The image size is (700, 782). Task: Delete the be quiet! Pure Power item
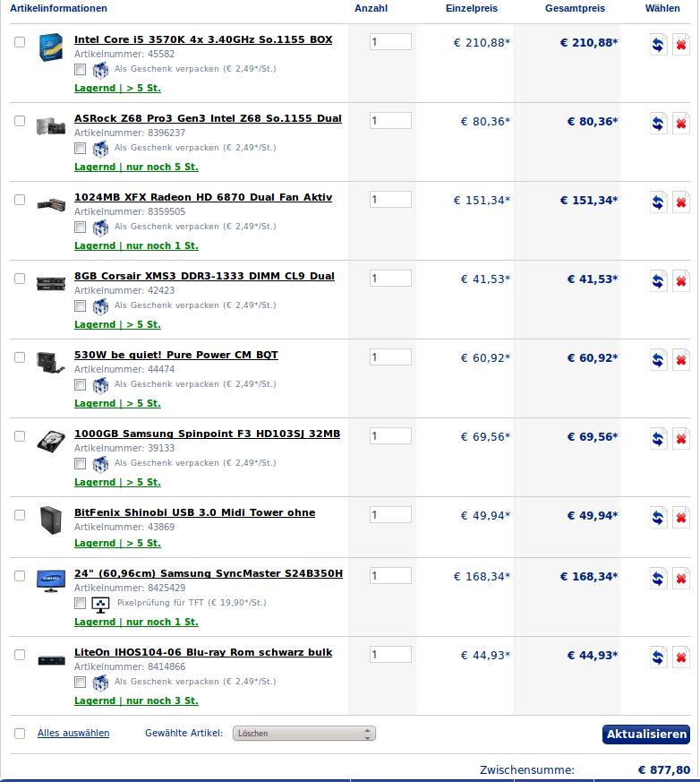coord(680,361)
